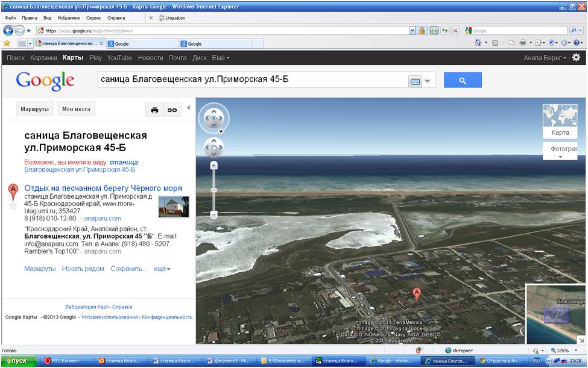Click the RSS feeds icon
This screenshot has width=588, height=368.
495,43
